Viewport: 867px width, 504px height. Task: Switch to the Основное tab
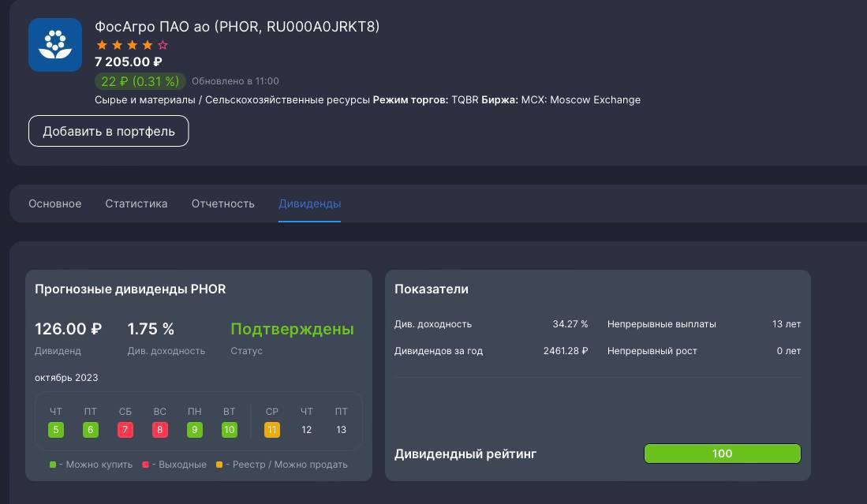coord(54,203)
